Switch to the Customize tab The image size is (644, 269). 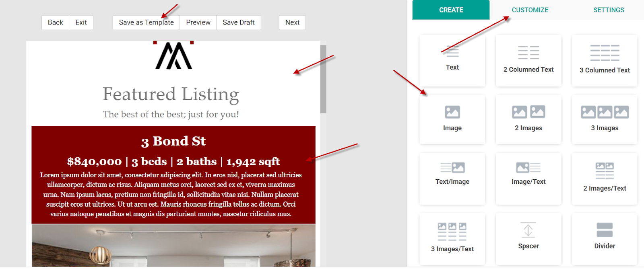530,10
